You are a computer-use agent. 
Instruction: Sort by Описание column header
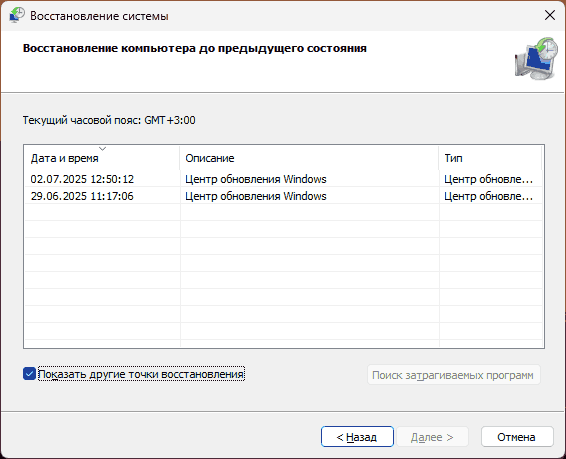coord(309,158)
